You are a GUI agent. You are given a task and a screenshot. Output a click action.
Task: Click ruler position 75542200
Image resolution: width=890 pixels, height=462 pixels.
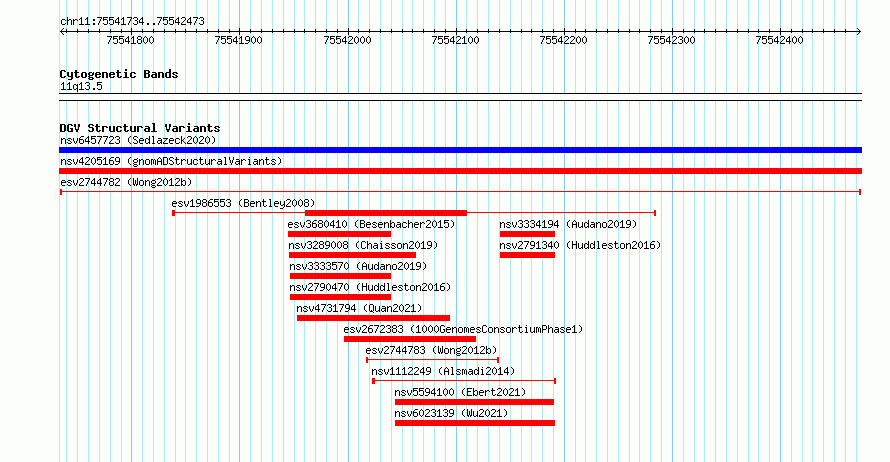(x=563, y=40)
